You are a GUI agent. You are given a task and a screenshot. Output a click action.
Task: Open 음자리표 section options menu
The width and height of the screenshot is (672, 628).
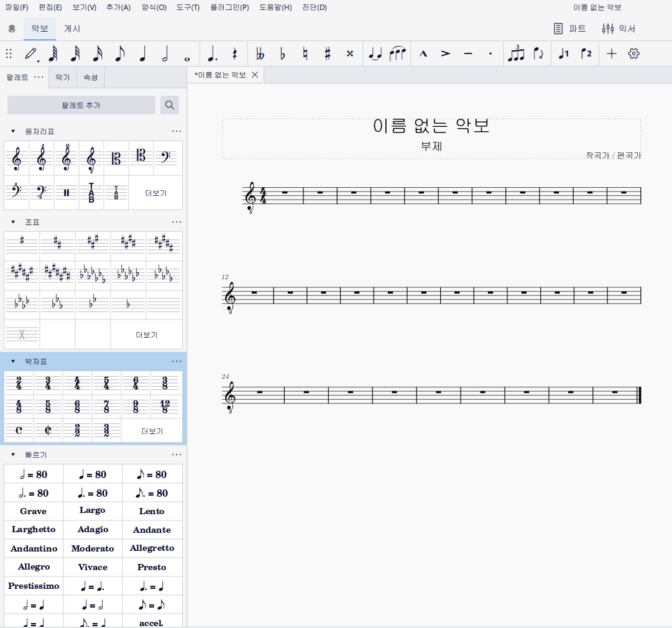[x=177, y=131]
